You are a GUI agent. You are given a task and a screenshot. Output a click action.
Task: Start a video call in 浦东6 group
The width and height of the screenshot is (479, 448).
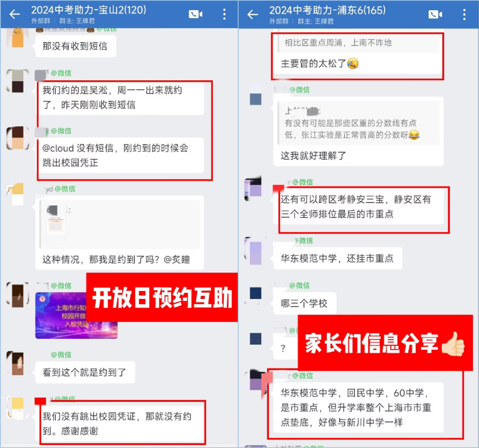point(436,14)
